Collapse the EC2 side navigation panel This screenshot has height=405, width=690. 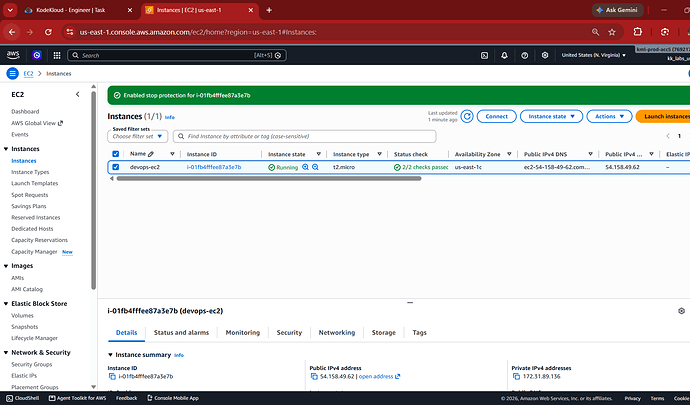pos(77,94)
